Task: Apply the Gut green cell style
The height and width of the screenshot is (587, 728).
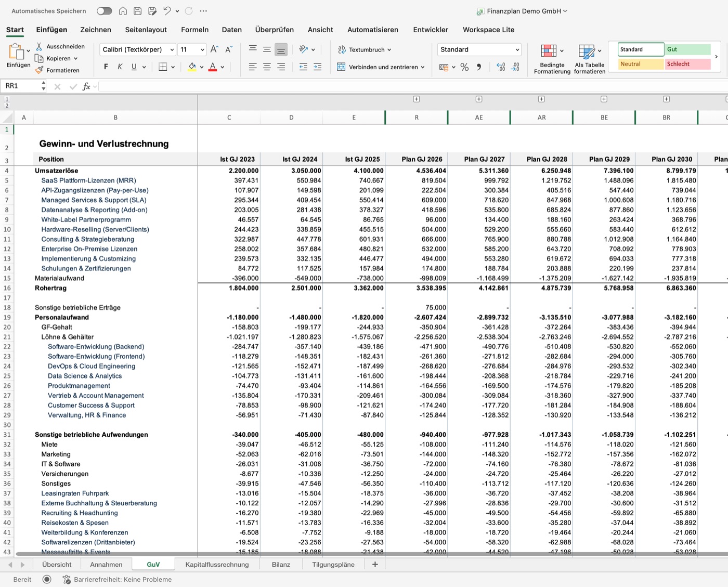Action: (688, 49)
